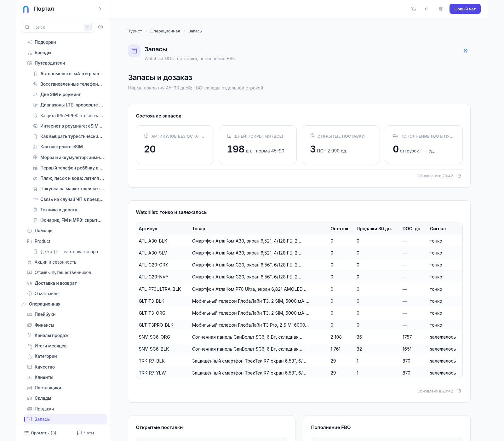Select the ATL-P70ULTRA-BLK article cell
Screen dimensions: 504x441
point(160,289)
